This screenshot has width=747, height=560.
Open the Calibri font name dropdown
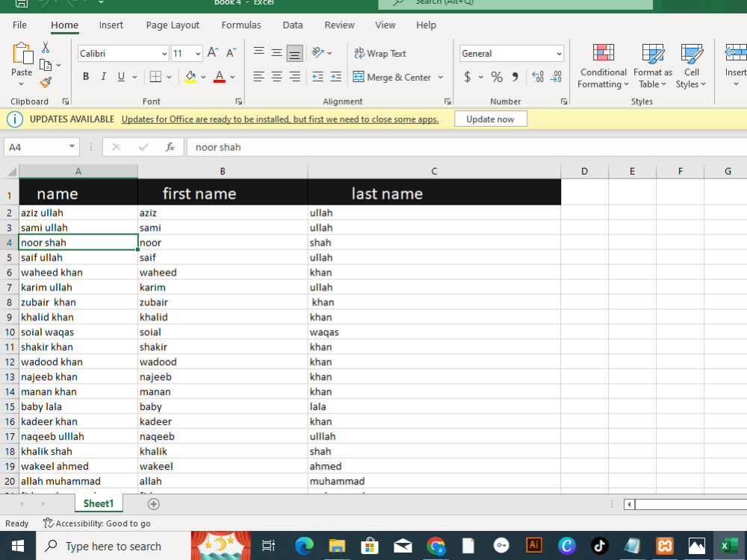click(164, 54)
